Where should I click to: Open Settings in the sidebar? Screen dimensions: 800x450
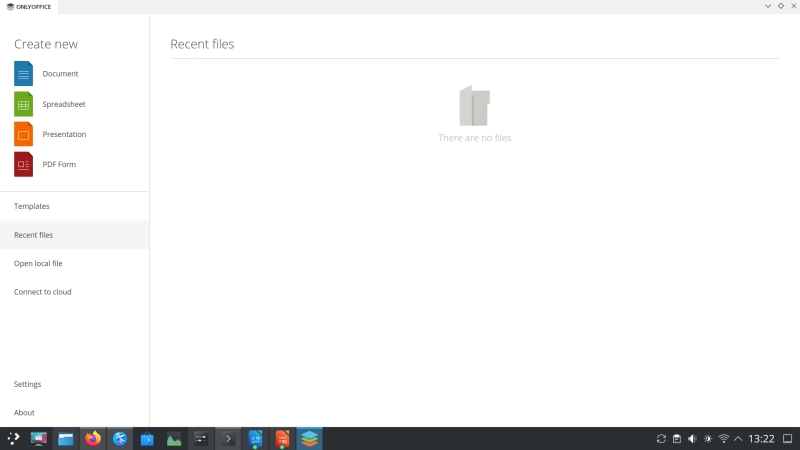[x=74, y=384]
